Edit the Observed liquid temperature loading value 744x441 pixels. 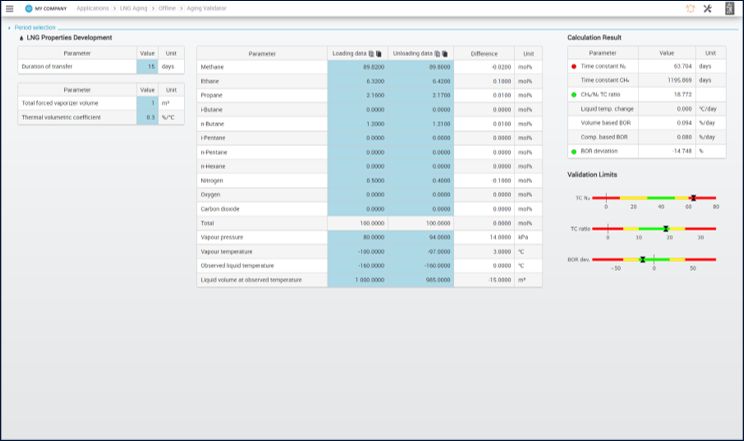click(x=357, y=266)
